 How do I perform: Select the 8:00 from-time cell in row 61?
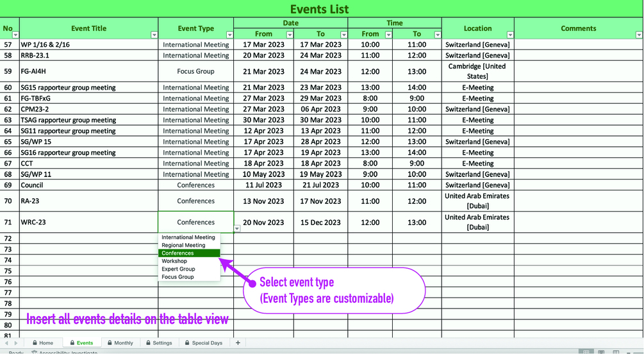370,98
